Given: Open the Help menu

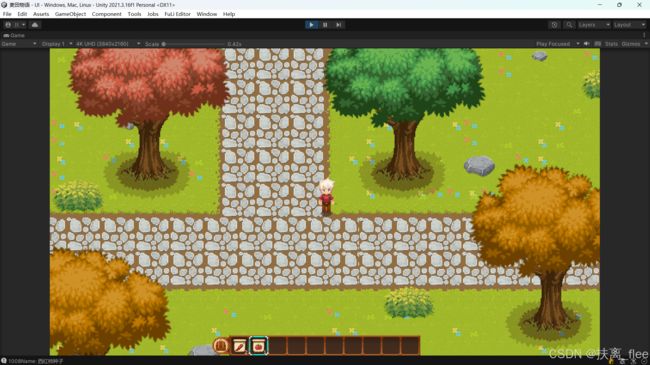Looking at the screenshot, I should [229, 14].
